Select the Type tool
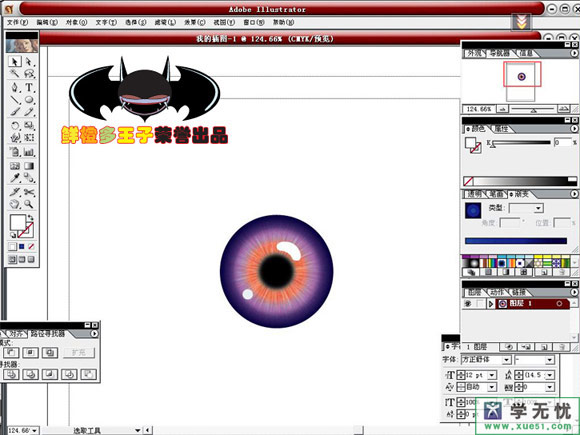580x435 pixels. 29,87
